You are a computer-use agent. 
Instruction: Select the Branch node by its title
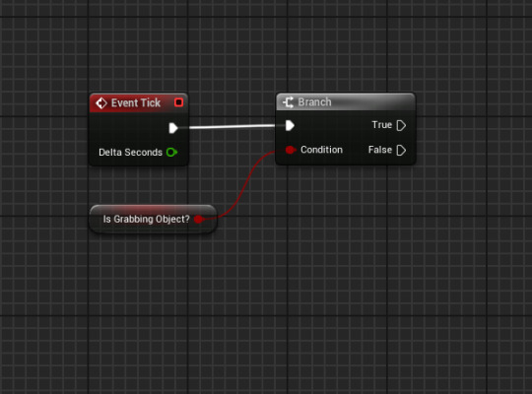click(x=314, y=102)
